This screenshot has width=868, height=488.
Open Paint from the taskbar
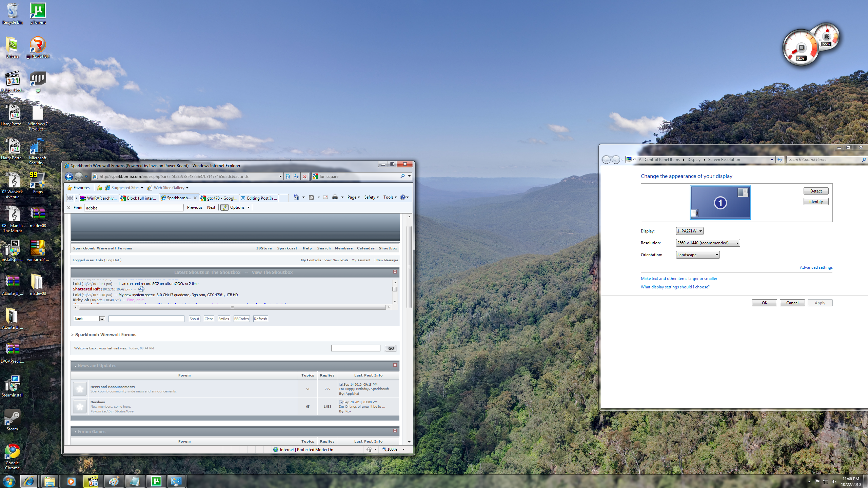click(x=114, y=481)
